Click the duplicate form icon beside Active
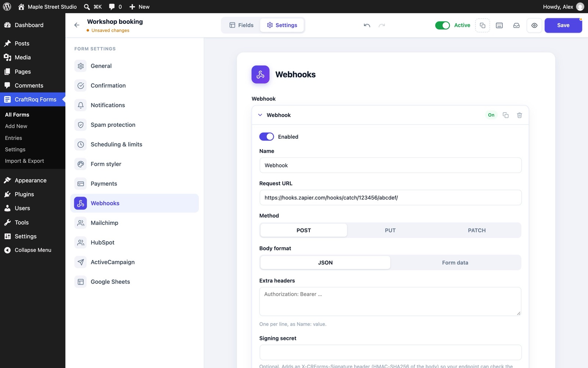 [x=483, y=25]
